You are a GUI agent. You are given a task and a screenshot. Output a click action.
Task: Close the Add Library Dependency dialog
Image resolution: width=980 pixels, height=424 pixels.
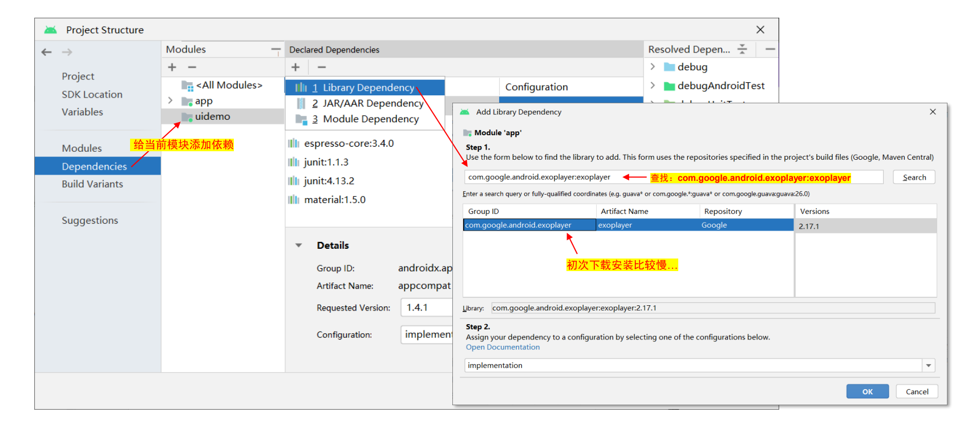(933, 112)
